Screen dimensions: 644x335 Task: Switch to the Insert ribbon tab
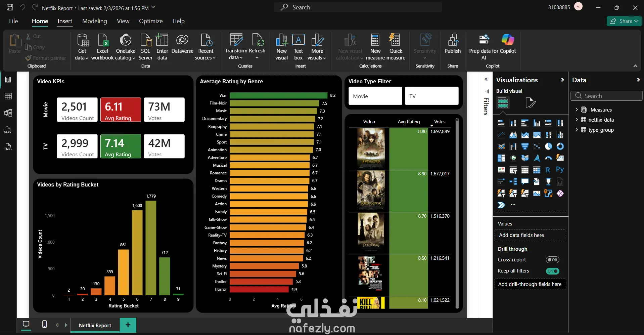coord(65,21)
